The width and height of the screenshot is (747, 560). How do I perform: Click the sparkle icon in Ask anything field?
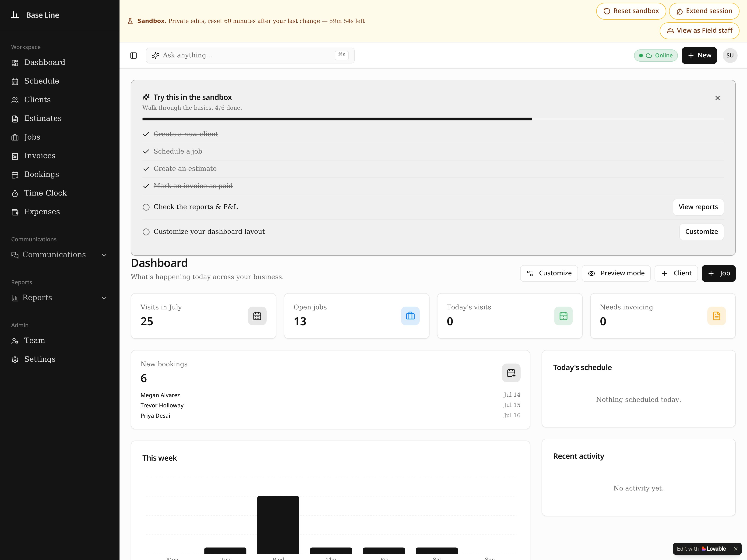(x=155, y=55)
